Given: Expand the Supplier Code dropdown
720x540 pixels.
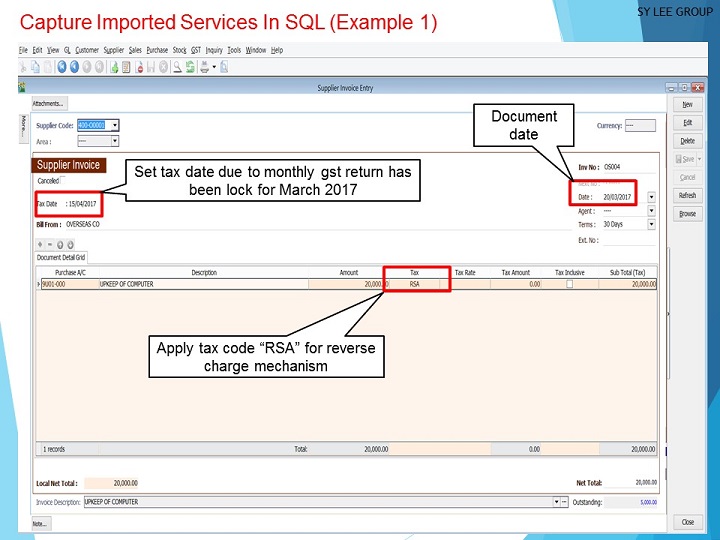Looking at the screenshot, I should [x=115, y=125].
